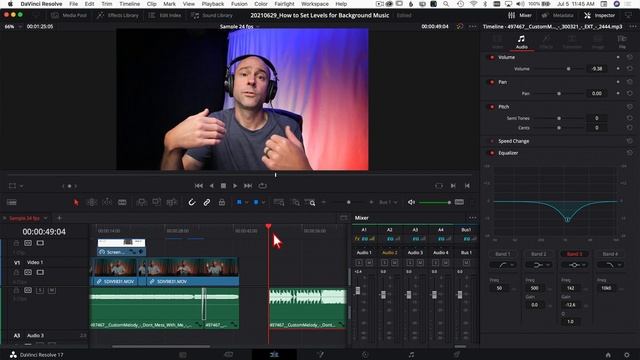
Task: Click the Stop playback button
Action: pyautogui.click(x=223, y=186)
